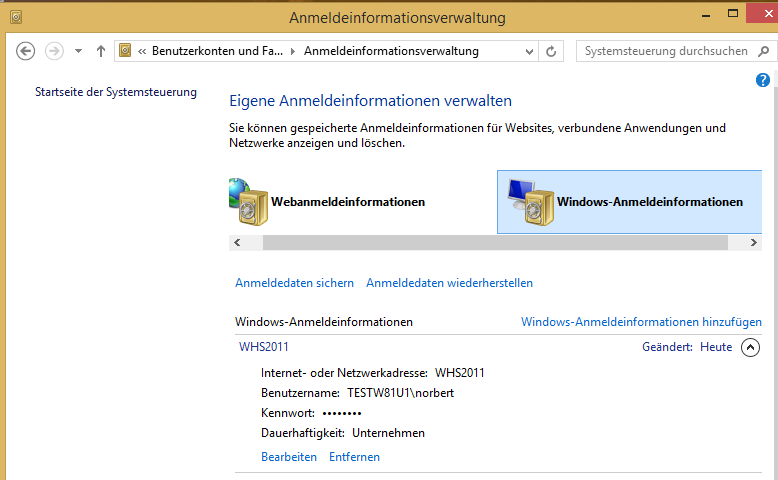Screen dimensions: 778x480
Task: Click the magnifying glass search icon
Action: [x=764, y=51]
